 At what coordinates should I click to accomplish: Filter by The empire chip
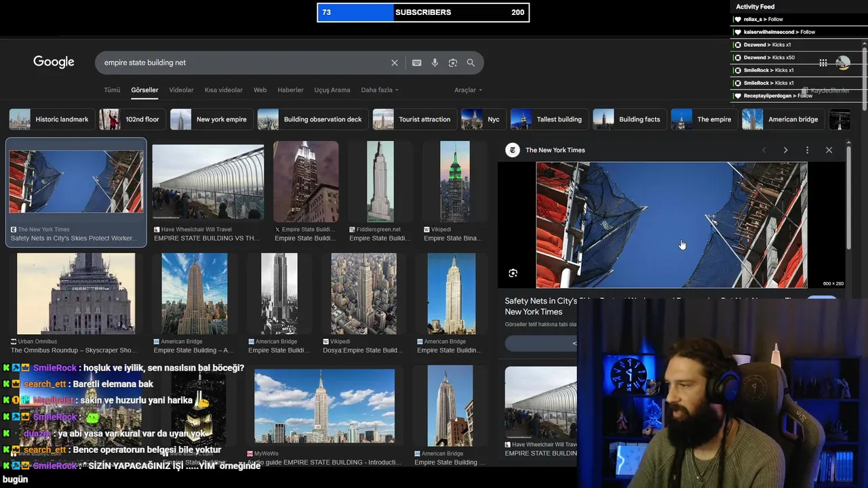point(705,119)
